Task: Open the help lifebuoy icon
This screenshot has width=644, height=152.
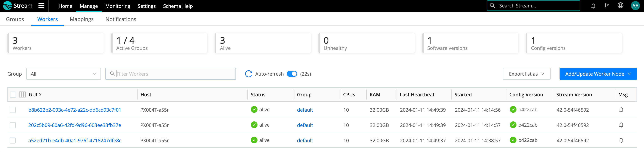Action: click(x=620, y=6)
